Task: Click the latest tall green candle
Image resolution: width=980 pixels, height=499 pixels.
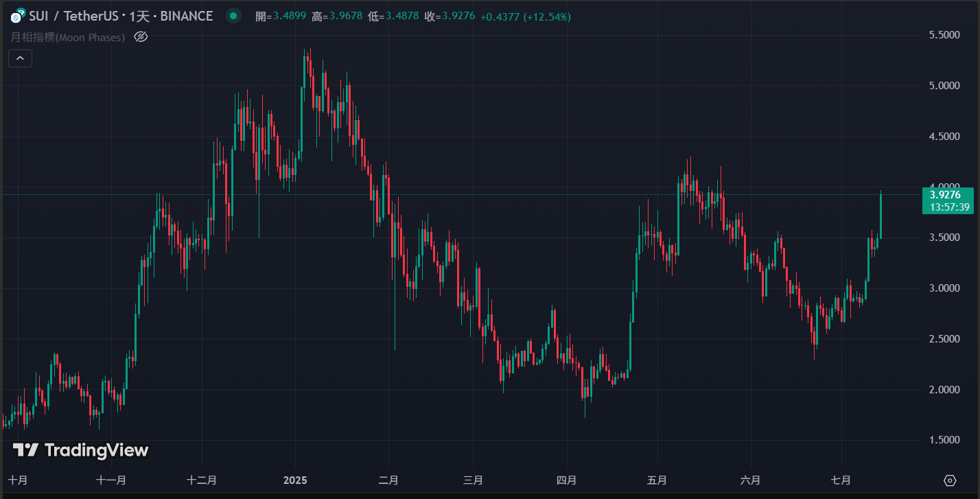Action: (881, 216)
